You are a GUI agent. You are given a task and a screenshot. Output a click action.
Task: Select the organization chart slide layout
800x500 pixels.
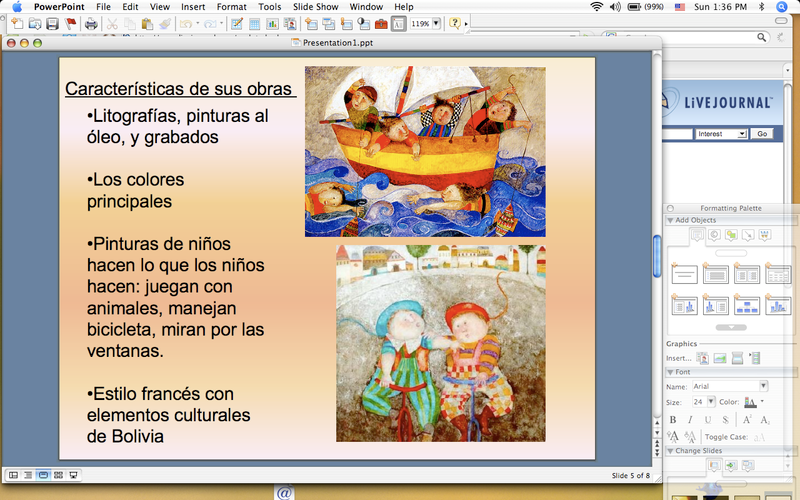[747, 305]
